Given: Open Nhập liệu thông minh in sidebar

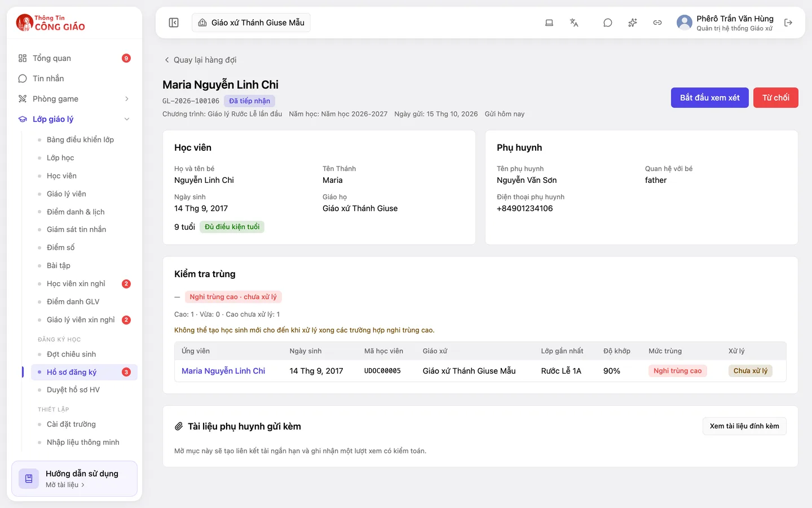Looking at the screenshot, I should point(83,442).
